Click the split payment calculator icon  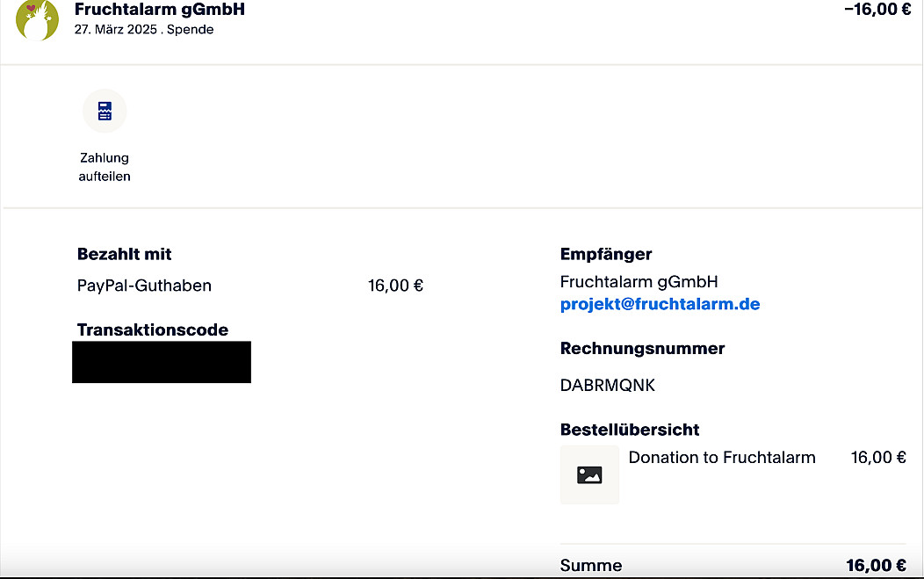click(105, 112)
